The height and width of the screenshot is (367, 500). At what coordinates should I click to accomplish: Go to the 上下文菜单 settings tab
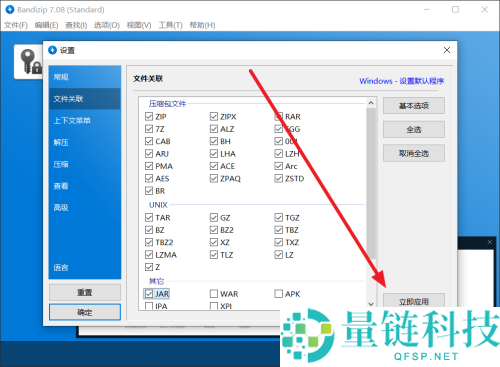click(x=85, y=120)
